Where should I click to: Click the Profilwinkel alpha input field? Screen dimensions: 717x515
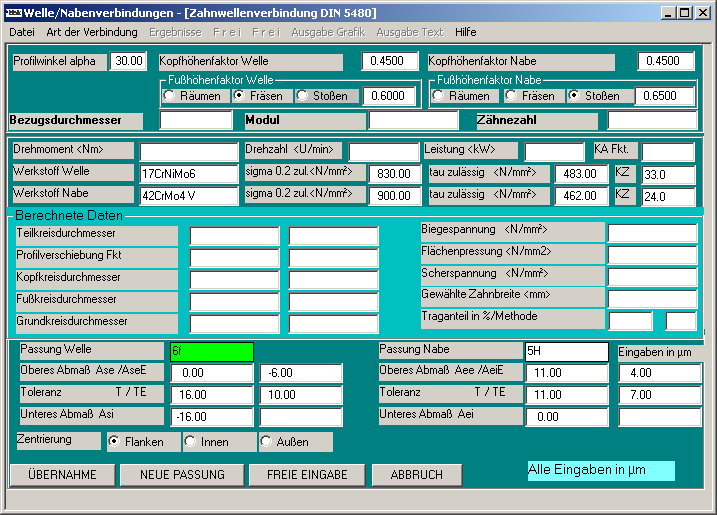pyautogui.click(x=128, y=62)
